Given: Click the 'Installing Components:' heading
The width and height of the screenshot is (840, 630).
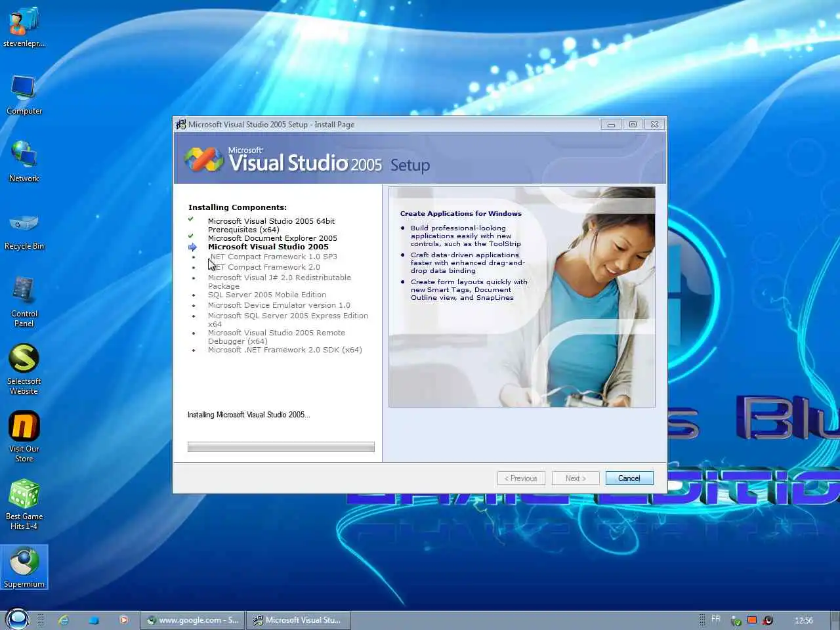Looking at the screenshot, I should [238, 207].
